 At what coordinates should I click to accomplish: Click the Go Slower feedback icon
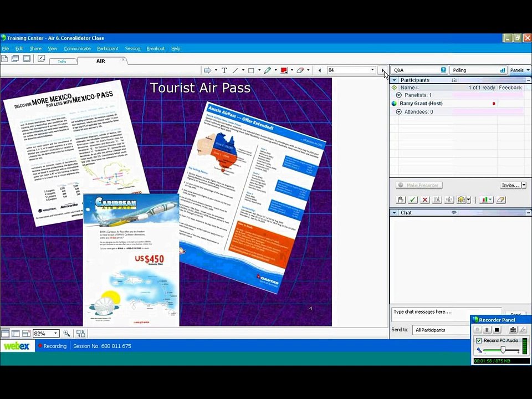tap(449, 200)
